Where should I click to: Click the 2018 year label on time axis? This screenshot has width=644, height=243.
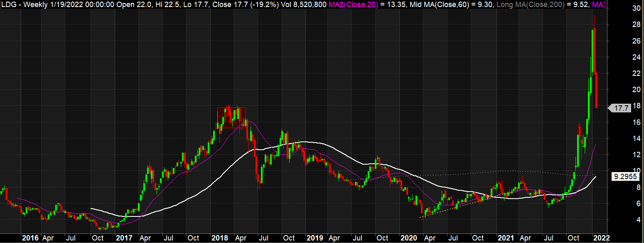tap(219, 238)
